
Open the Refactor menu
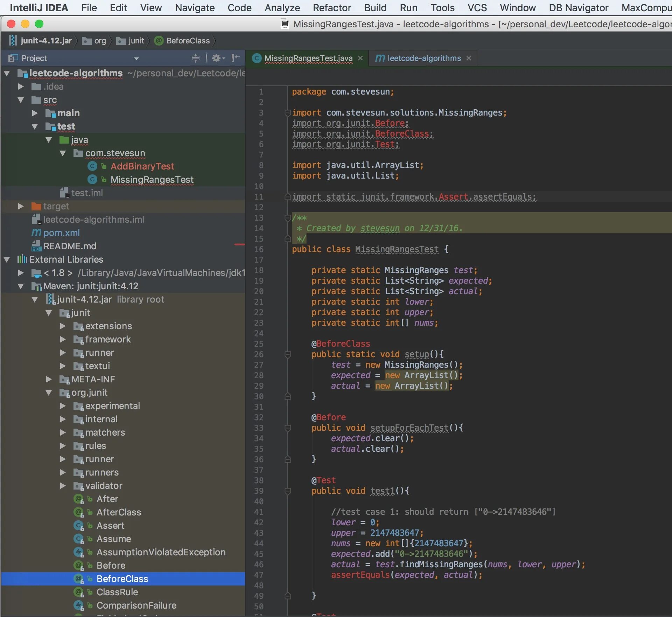point(331,8)
